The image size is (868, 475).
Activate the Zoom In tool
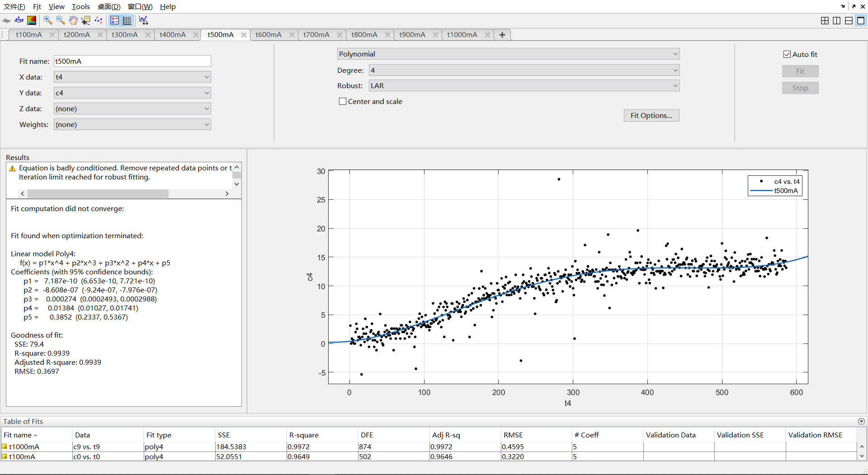point(47,20)
